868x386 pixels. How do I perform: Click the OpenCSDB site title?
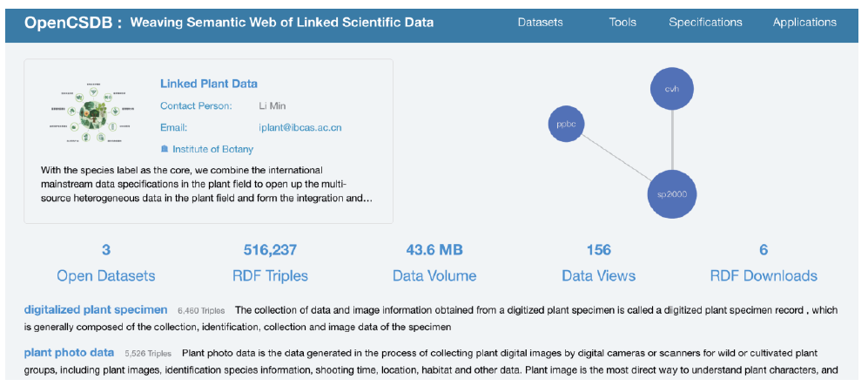point(72,23)
